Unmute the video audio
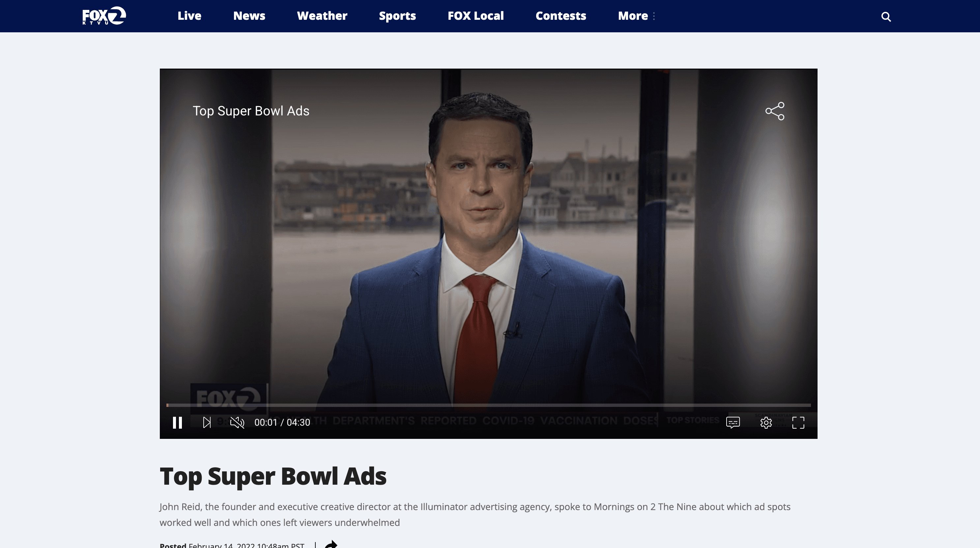Screen dimensions: 980x548 tap(237, 422)
